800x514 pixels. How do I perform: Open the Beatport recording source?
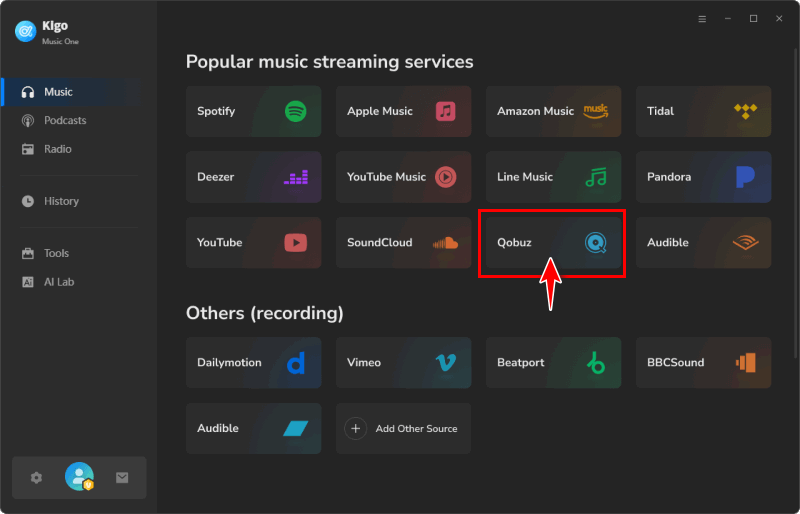(554, 362)
